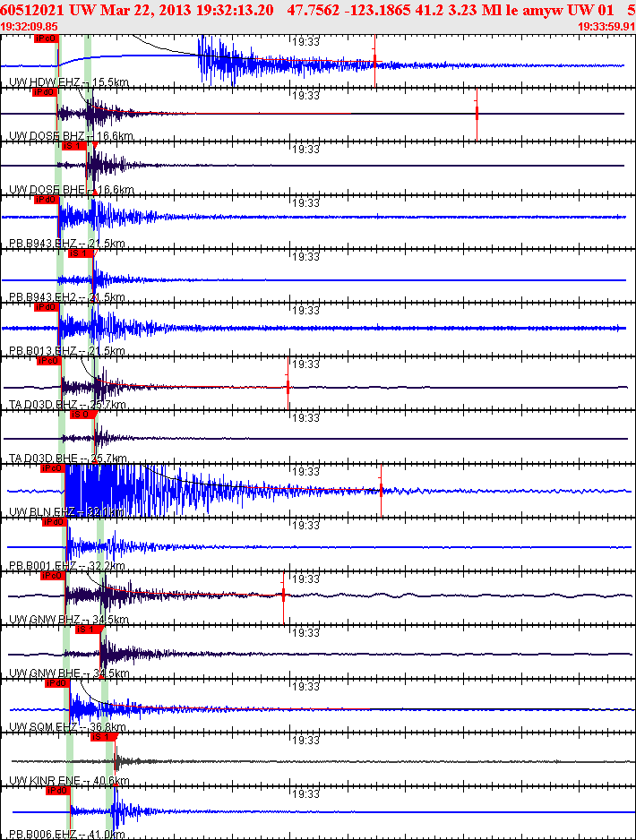
Task: Click the 'PB B006 EHZ -- 41.0km' label
Action: [x=67, y=834]
